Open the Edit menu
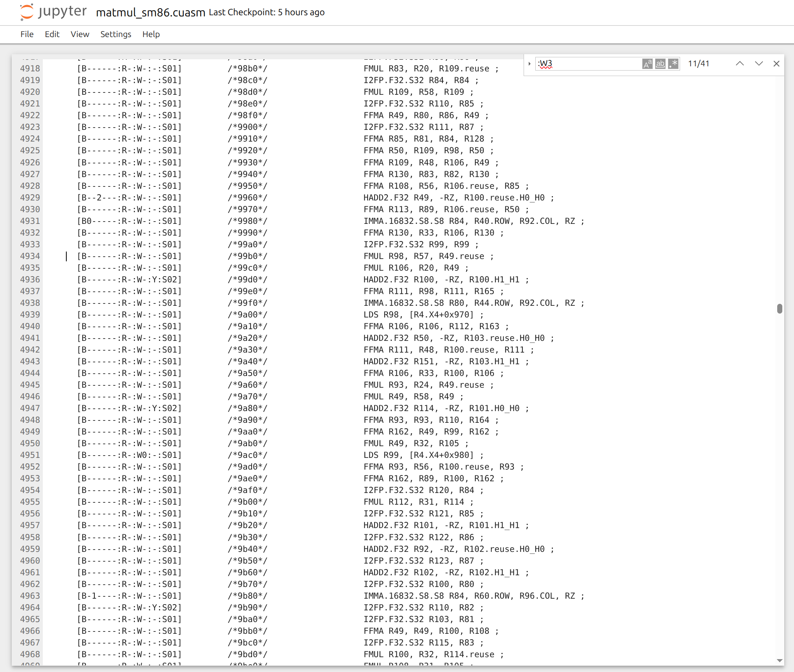The width and height of the screenshot is (794, 672). 52,34
